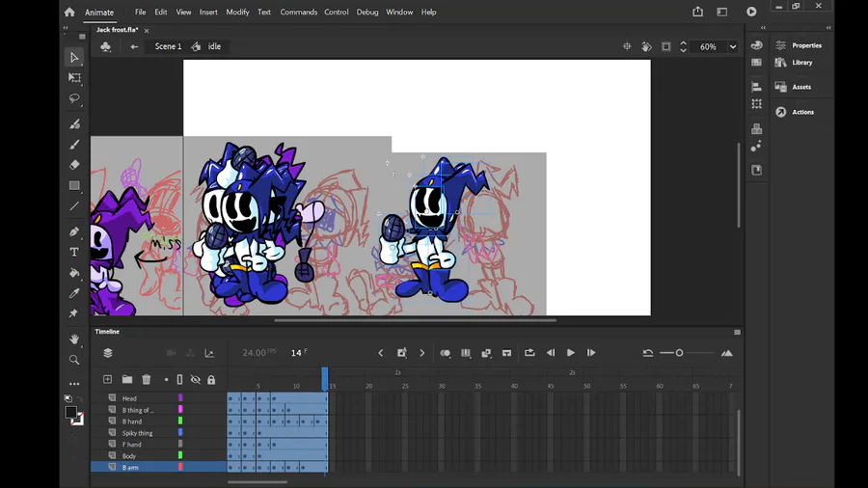The image size is (868, 488).
Task: Click the back arrow in edit bar
Action: 134,46
